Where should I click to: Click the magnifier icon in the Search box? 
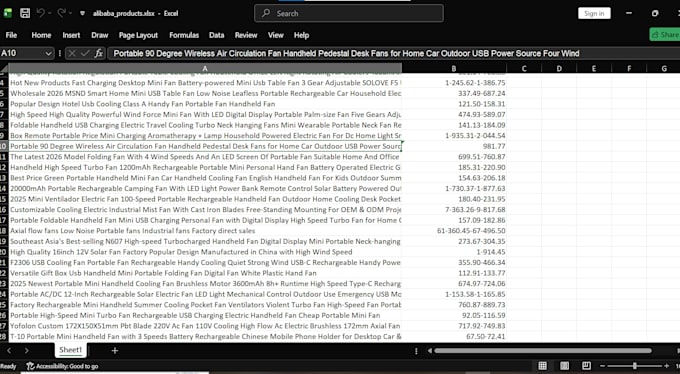266,13
